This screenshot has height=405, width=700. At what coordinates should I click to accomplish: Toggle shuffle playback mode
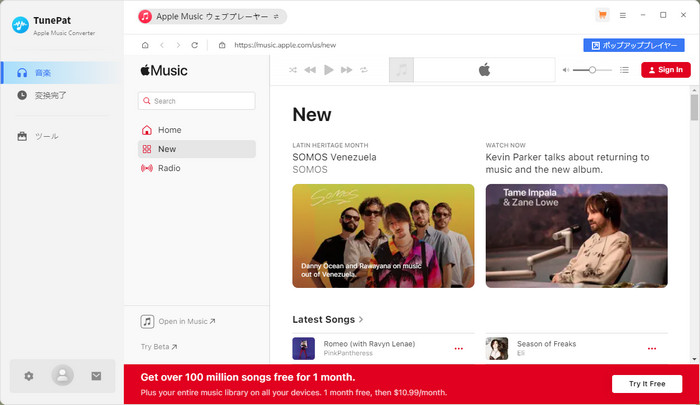292,70
